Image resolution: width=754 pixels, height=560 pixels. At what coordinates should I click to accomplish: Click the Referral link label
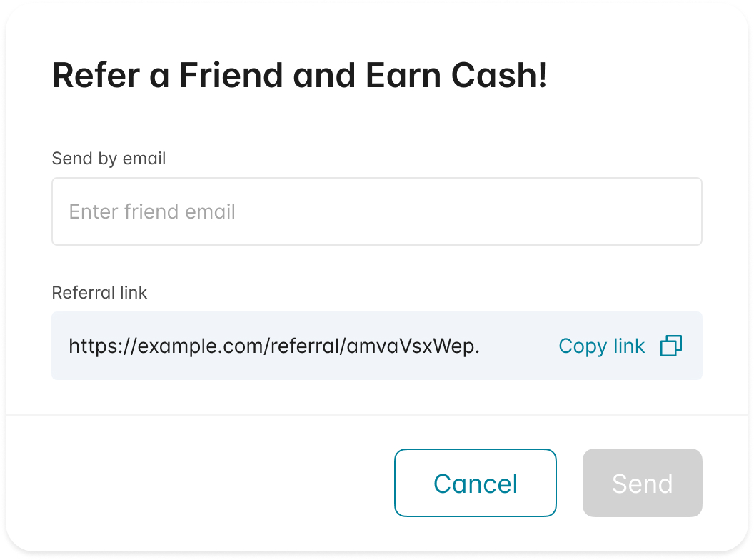pos(99,293)
